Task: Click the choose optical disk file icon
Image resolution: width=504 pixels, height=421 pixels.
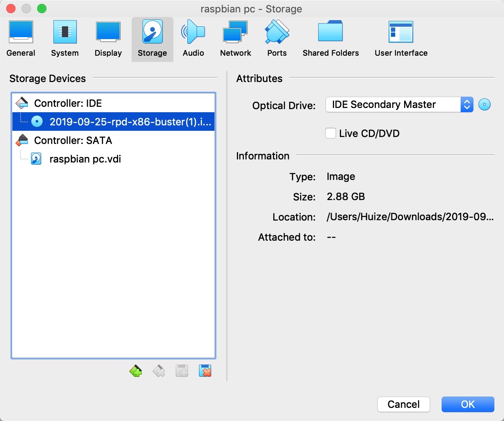Action: tap(484, 104)
